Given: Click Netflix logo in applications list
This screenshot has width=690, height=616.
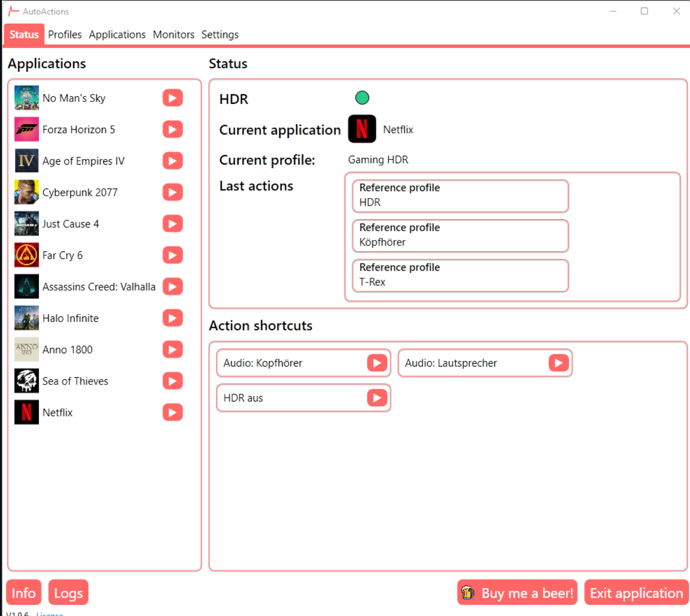Looking at the screenshot, I should [26, 412].
